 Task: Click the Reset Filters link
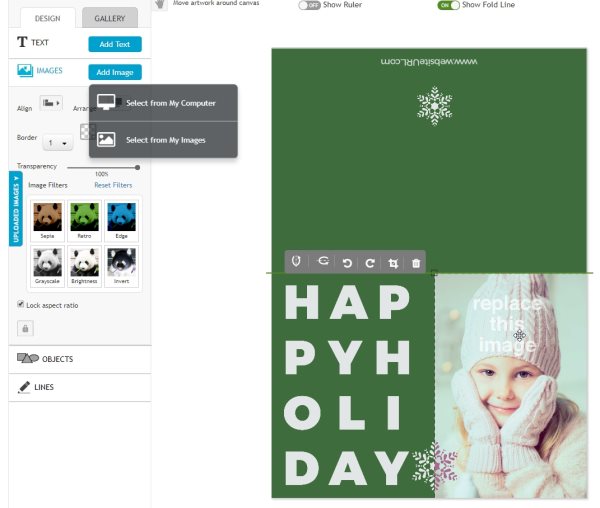(113, 185)
